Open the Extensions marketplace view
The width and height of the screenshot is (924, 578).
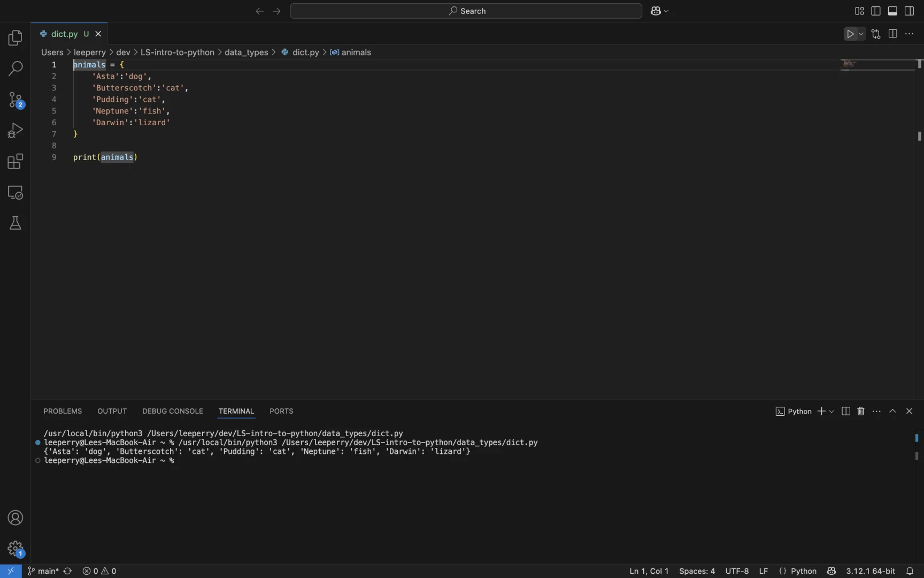pyautogui.click(x=16, y=162)
